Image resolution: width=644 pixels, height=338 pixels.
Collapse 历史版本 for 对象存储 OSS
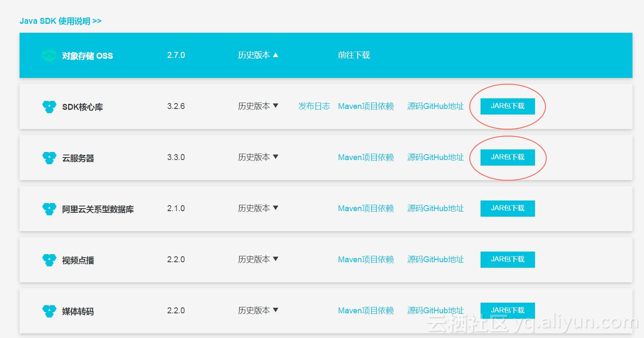(258, 55)
